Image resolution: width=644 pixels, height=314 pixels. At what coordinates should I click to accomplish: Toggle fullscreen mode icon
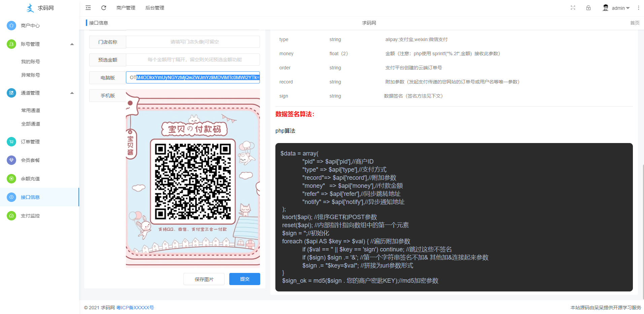coord(573,8)
